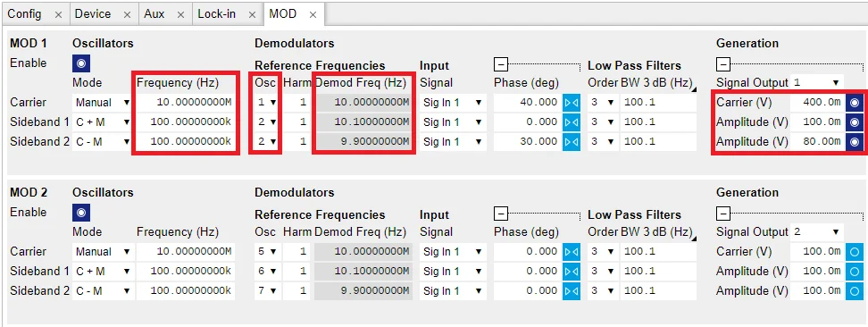Image resolution: width=868 pixels, height=327 pixels.
Task: Close the Device tab
Action: point(127,15)
